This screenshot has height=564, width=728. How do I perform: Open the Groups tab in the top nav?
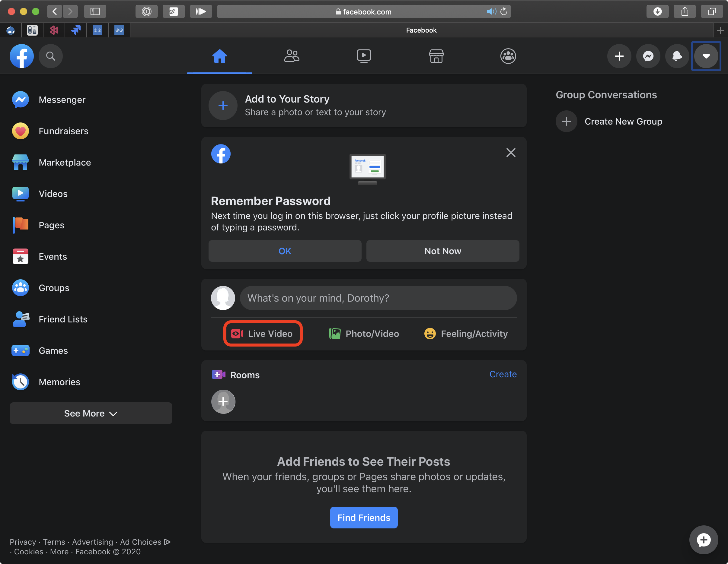pos(508,56)
